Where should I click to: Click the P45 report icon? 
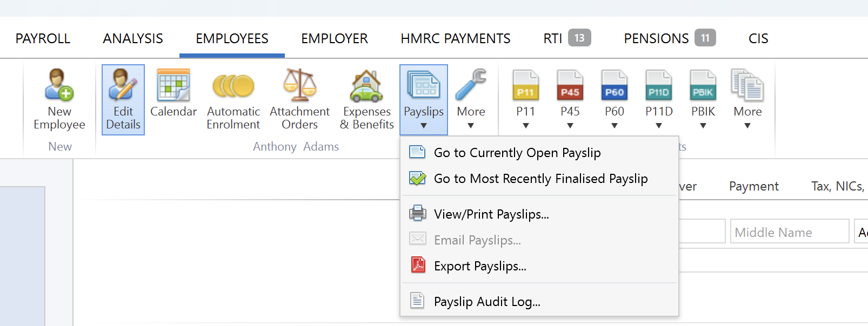[570, 85]
